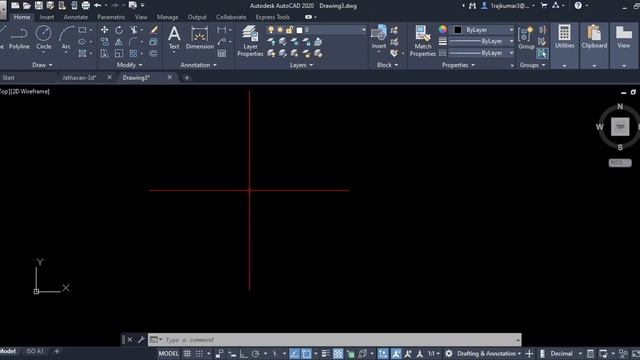640x360 pixels.
Task: Toggle ortho mode in status bar
Action: [x=243, y=353]
